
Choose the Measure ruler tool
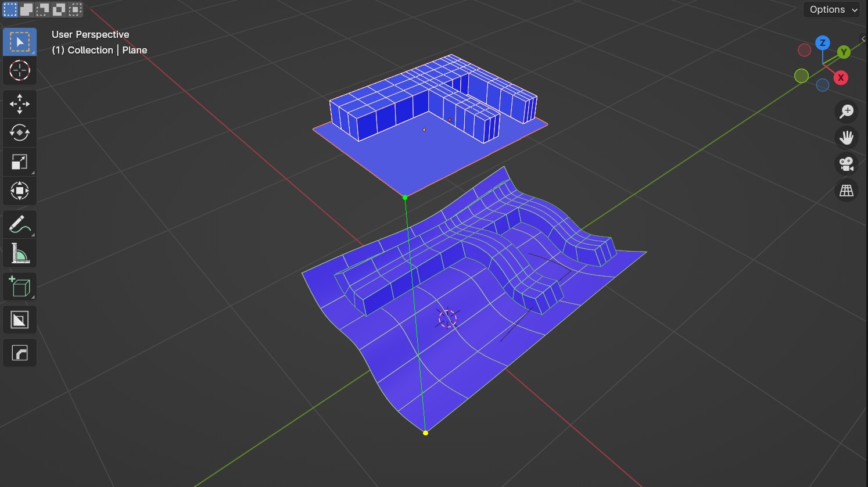[20, 253]
